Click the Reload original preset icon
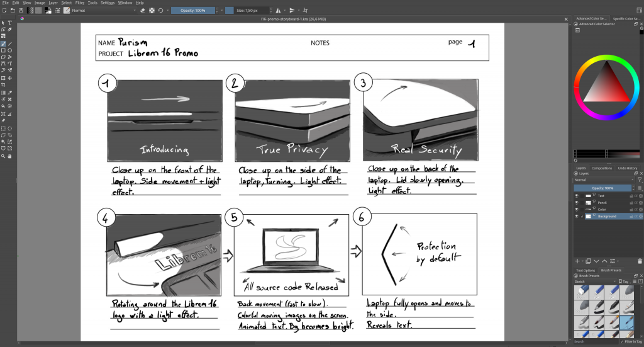 pos(160,10)
